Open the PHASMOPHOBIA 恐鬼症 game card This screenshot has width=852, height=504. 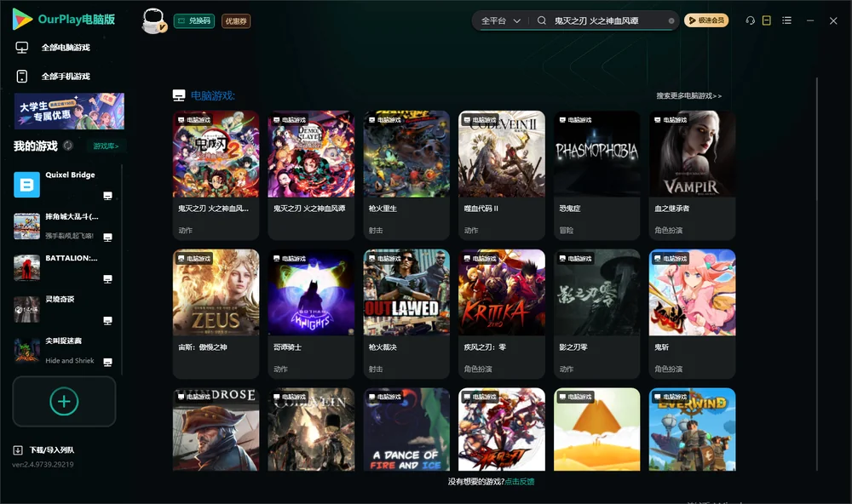pos(596,175)
